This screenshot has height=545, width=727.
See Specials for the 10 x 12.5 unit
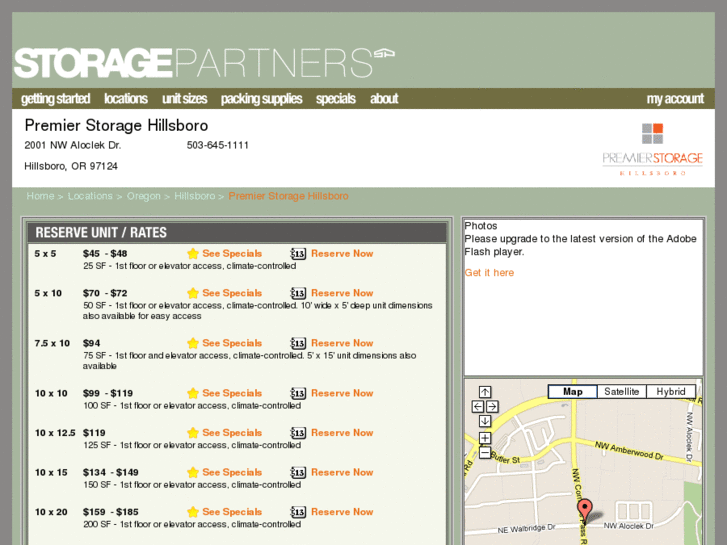[232, 433]
